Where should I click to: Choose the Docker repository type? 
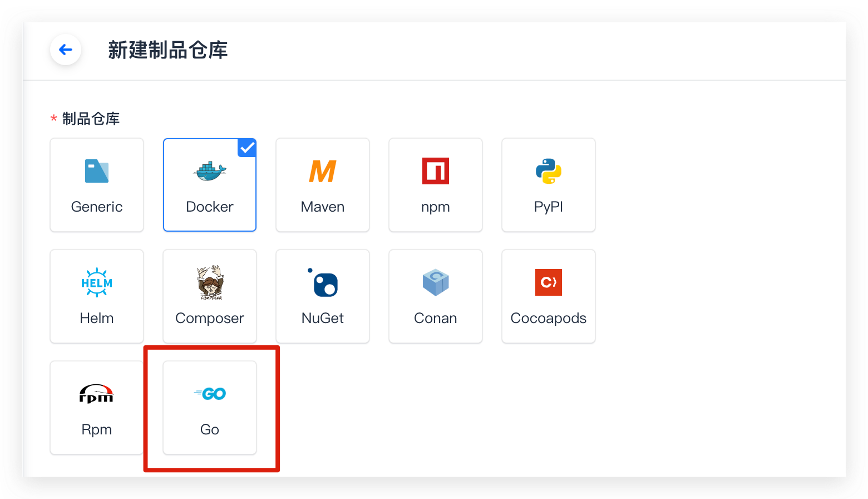(210, 185)
